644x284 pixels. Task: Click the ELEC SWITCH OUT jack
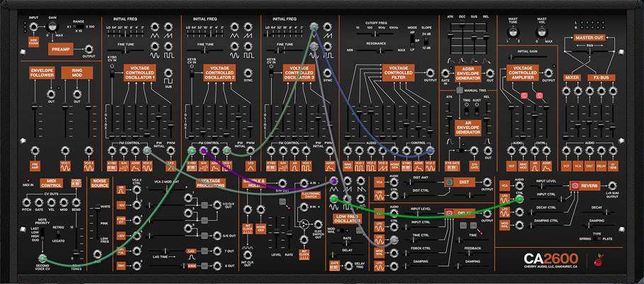[x=318, y=224]
